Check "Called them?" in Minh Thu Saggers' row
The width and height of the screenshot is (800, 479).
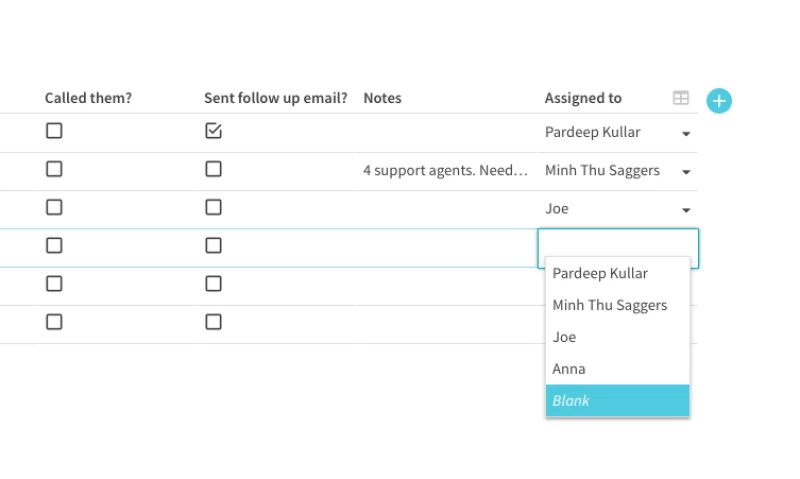tap(54, 169)
